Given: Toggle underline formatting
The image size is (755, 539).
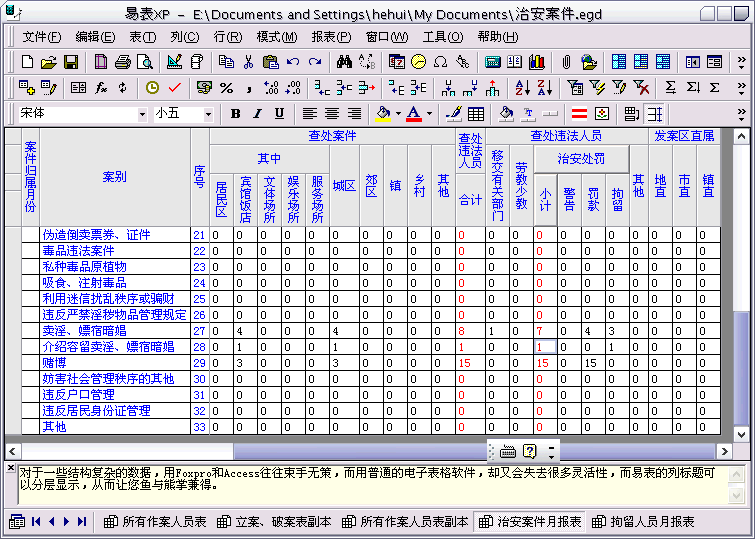Looking at the screenshot, I should click(x=279, y=114).
